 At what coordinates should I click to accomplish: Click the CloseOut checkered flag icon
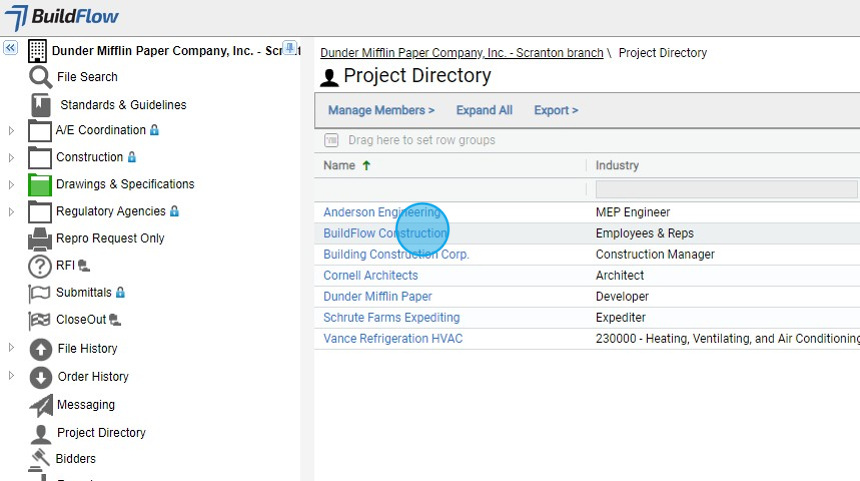(39, 320)
